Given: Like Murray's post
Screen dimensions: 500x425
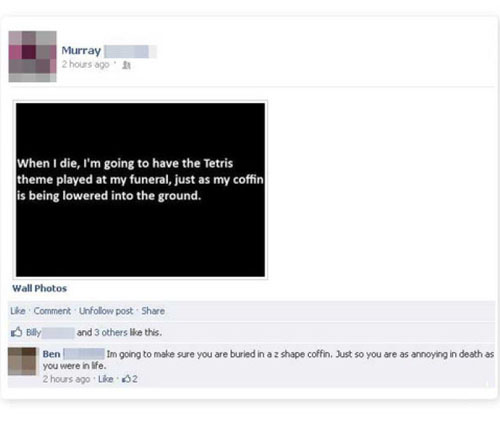Looking at the screenshot, I should [x=18, y=311].
